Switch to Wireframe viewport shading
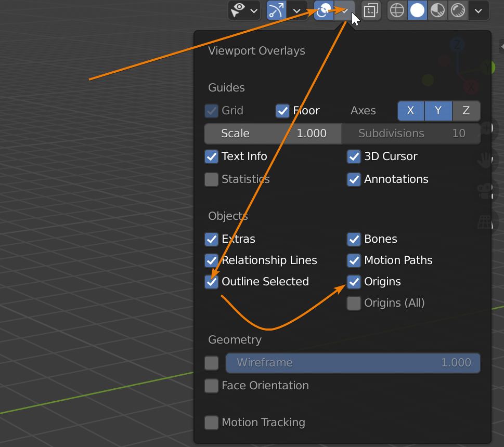The height and width of the screenshot is (447, 504). point(397,10)
